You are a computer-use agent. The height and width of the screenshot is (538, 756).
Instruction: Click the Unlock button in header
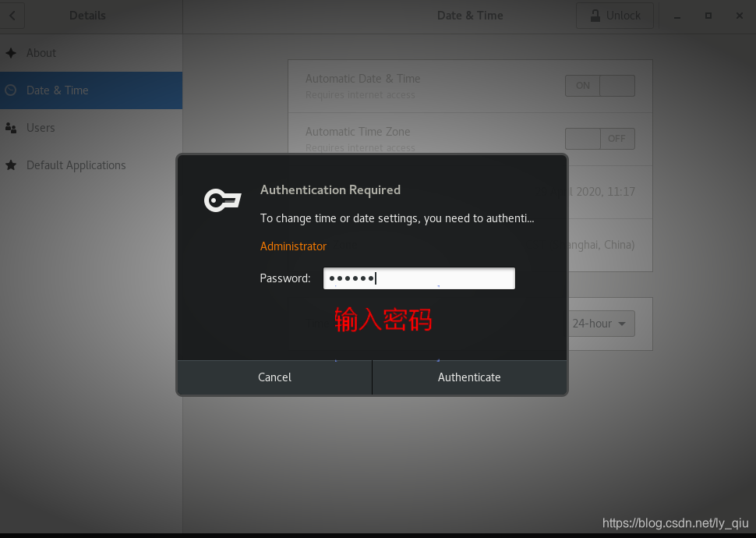pos(615,16)
